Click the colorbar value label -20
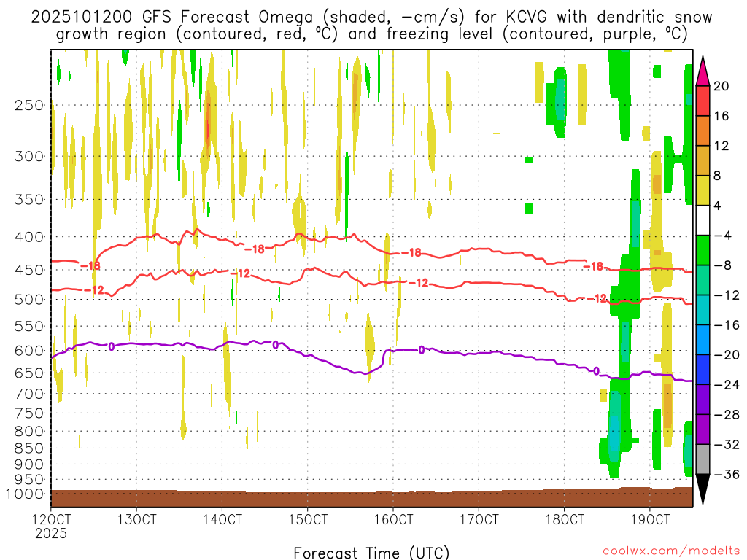This screenshot has width=747, height=560. [x=727, y=355]
